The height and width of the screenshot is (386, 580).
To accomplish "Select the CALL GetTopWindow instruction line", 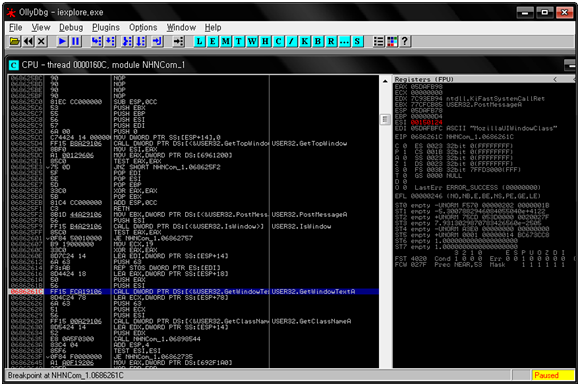I will [x=193, y=143].
